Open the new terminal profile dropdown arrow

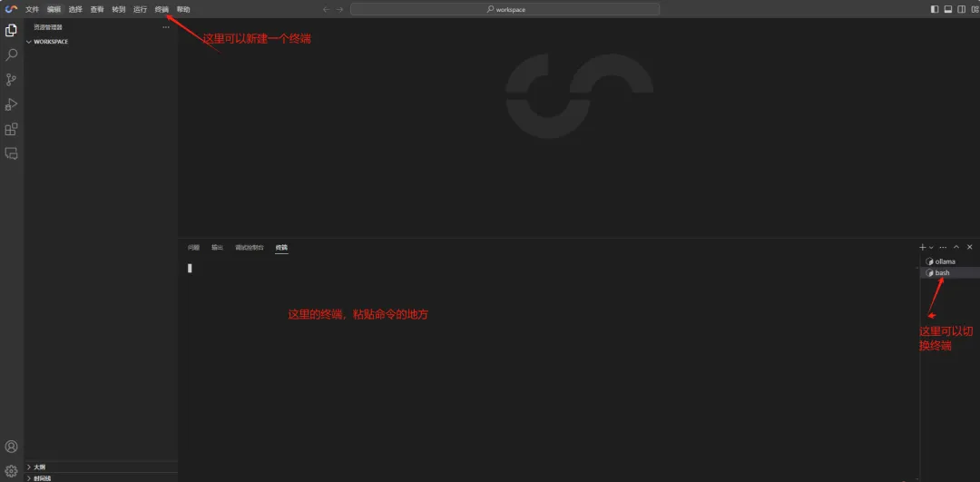(931, 248)
